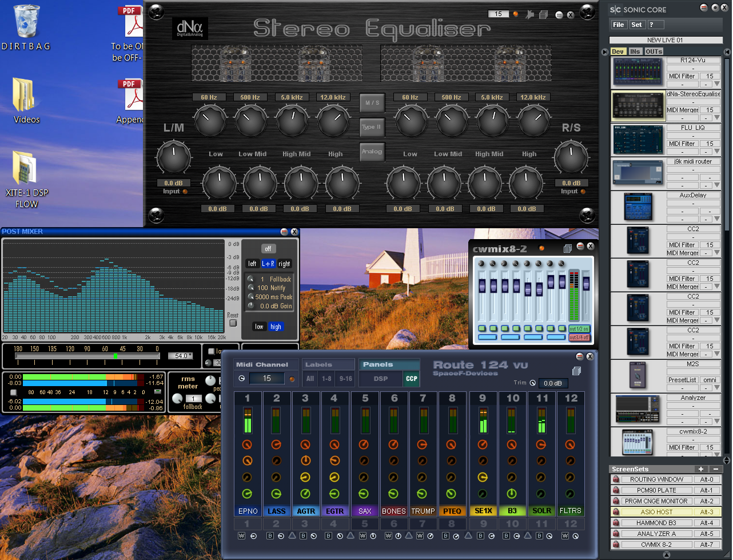Open the File menu in Sonic Core
The height and width of the screenshot is (560, 733).
pos(619,25)
